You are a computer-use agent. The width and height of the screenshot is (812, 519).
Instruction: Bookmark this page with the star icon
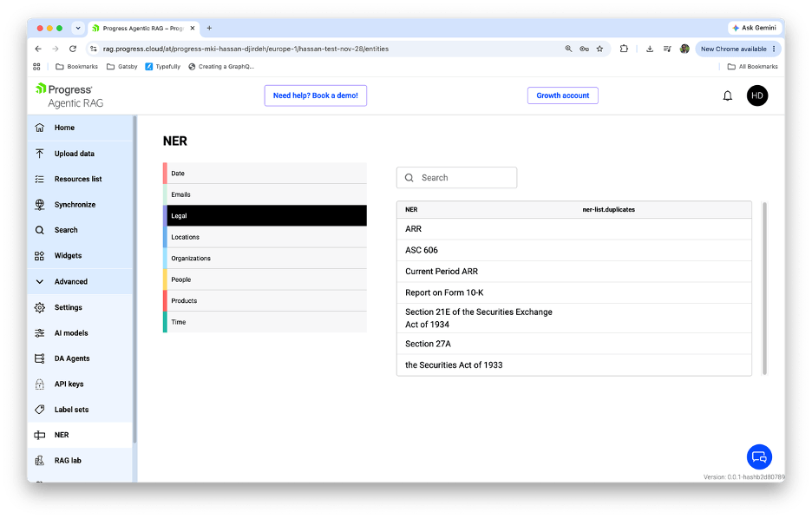point(599,49)
